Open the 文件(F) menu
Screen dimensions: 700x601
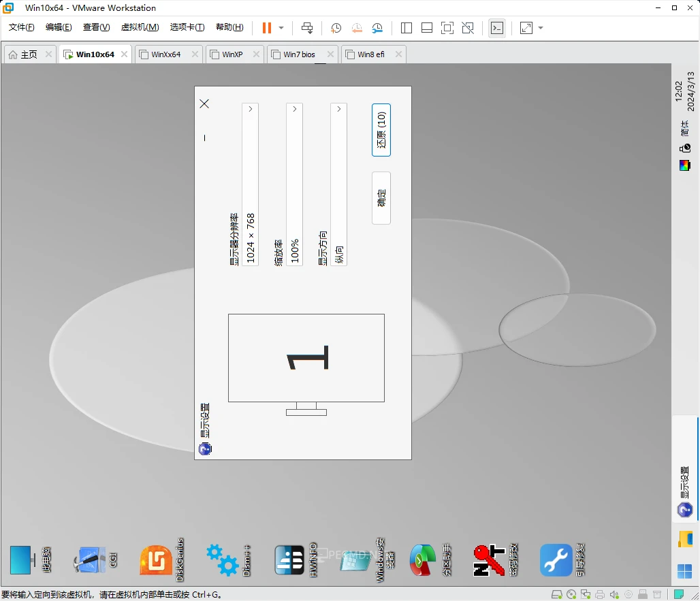[x=21, y=27]
